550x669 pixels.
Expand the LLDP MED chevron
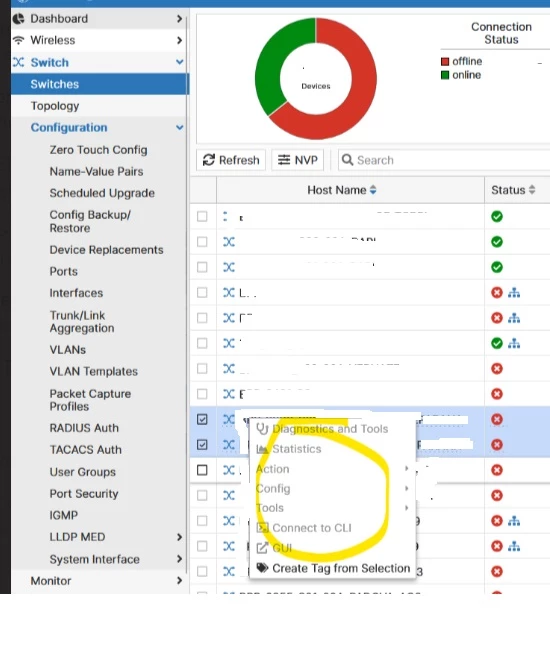point(179,537)
